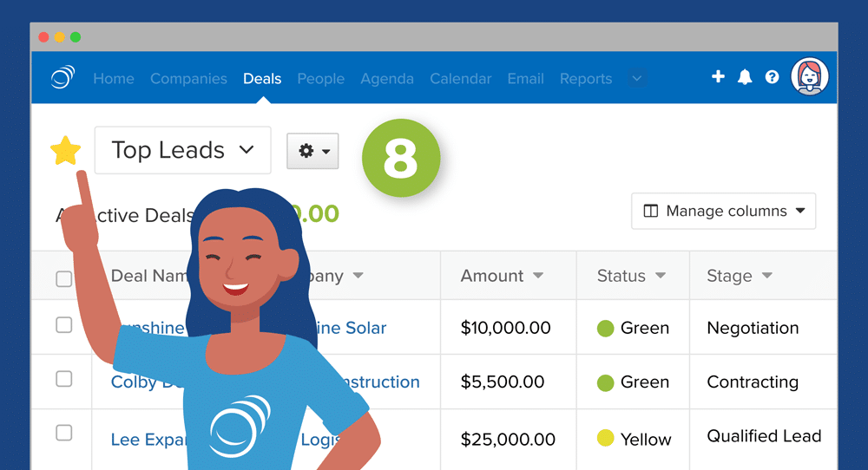The width and height of the screenshot is (868, 470).
Task: Toggle the yellow favorite star
Action: pyautogui.click(x=65, y=151)
